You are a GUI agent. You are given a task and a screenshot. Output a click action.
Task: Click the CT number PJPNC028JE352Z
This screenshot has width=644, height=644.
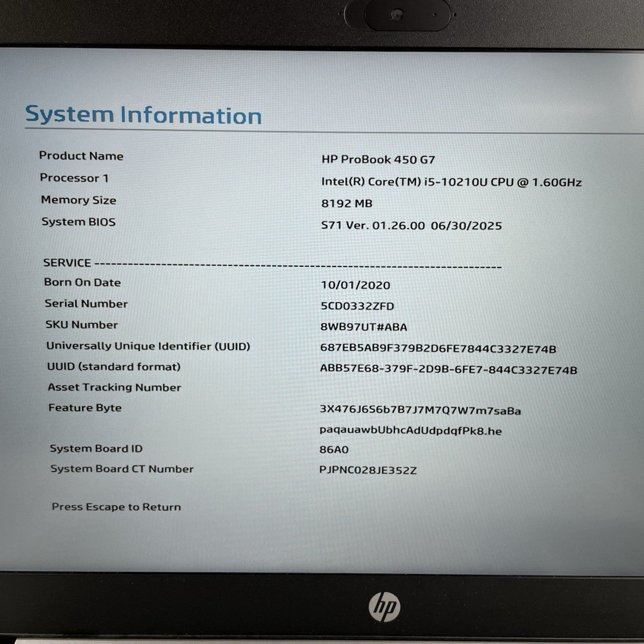tap(368, 470)
